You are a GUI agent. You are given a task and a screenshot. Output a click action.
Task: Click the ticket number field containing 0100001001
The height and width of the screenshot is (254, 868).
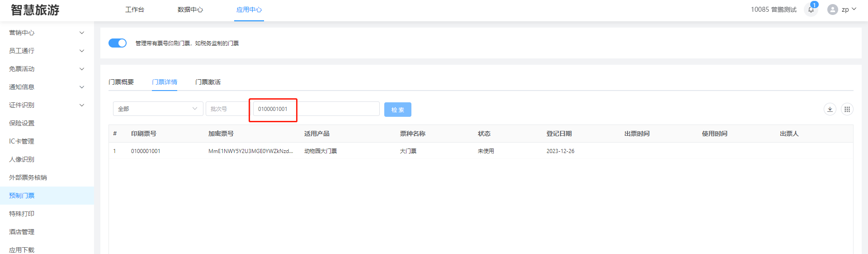(x=316, y=109)
